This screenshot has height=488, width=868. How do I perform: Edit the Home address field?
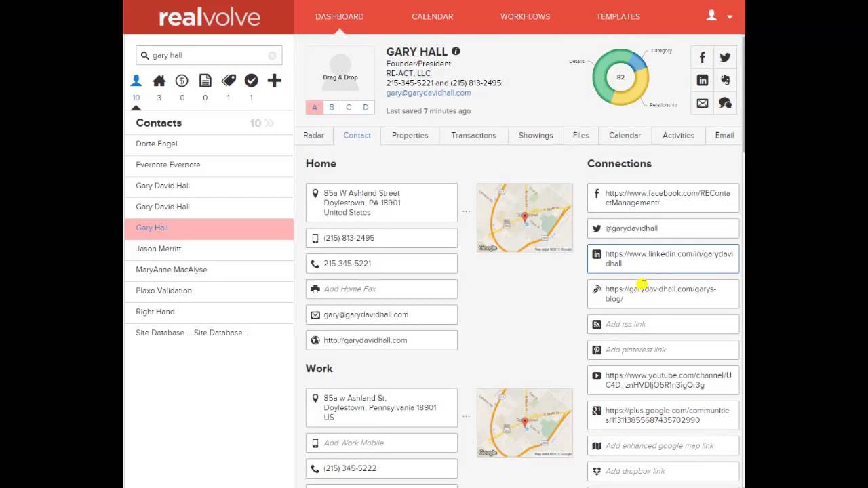pyautogui.click(x=382, y=203)
